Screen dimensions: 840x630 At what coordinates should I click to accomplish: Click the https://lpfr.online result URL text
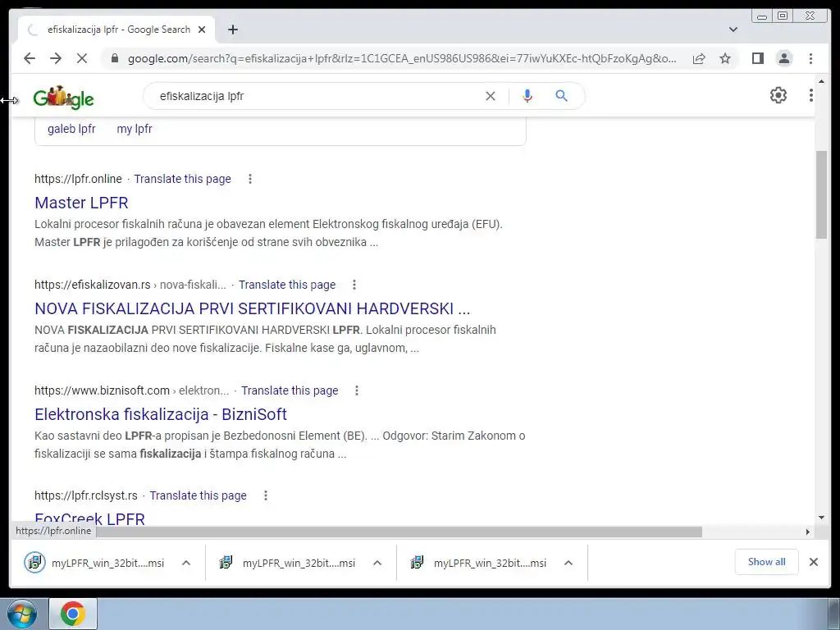coord(78,179)
